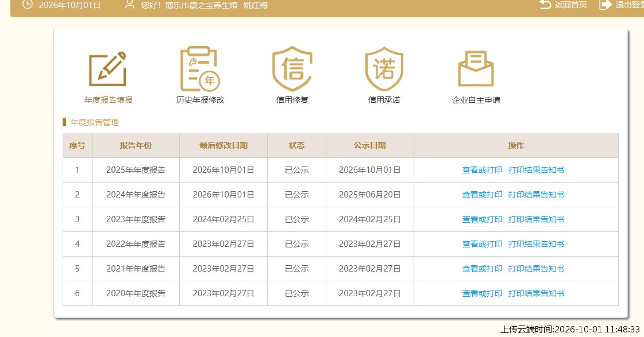Image resolution: width=644 pixels, height=337 pixels.
Task: Click the 年度报告管理 section heading
Action: point(94,122)
